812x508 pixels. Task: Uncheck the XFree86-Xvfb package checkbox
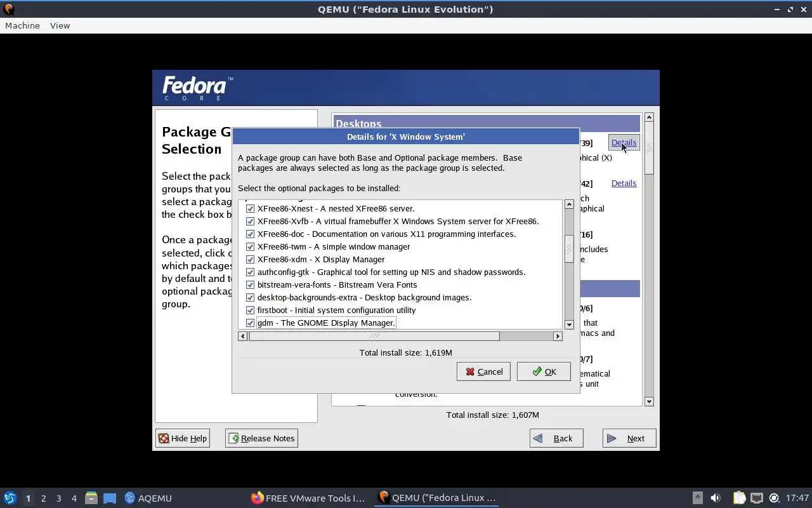click(250, 221)
